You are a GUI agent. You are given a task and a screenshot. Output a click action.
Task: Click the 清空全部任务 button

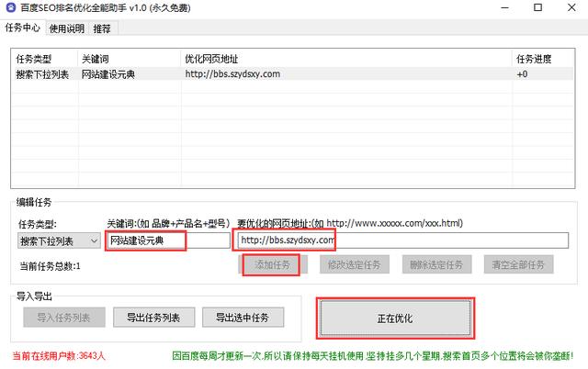click(x=518, y=265)
